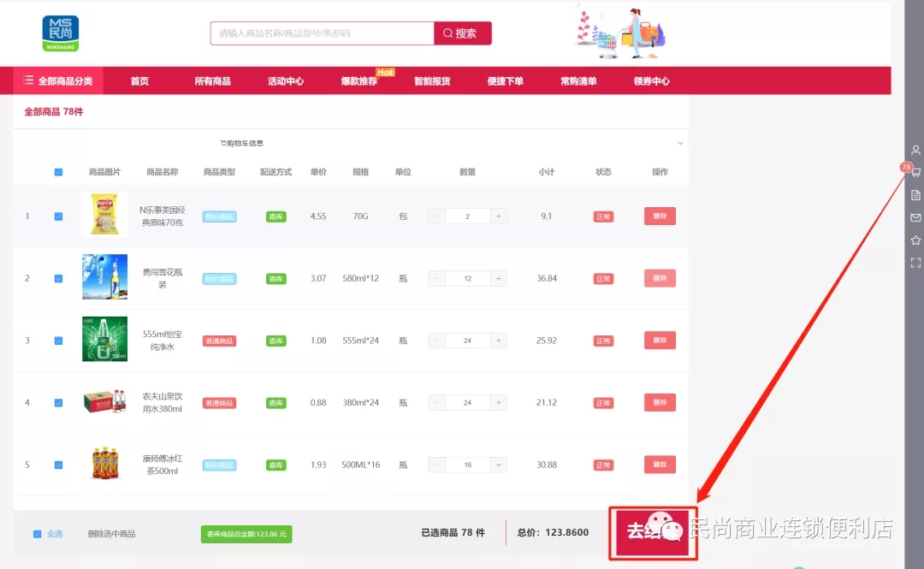924x569 pixels.
Task: Go to the 活动中心 tab
Action: click(x=286, y=81)
